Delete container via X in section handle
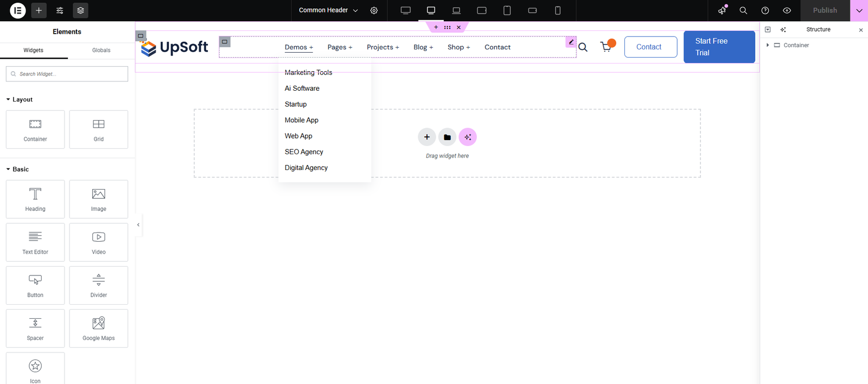868x384 pixels. (x=459, y=27)
